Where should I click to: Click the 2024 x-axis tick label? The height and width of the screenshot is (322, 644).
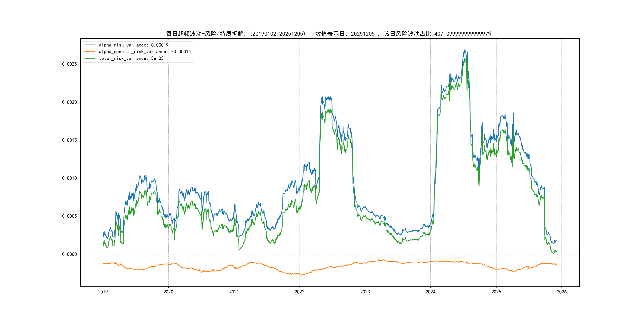[431, 292]
